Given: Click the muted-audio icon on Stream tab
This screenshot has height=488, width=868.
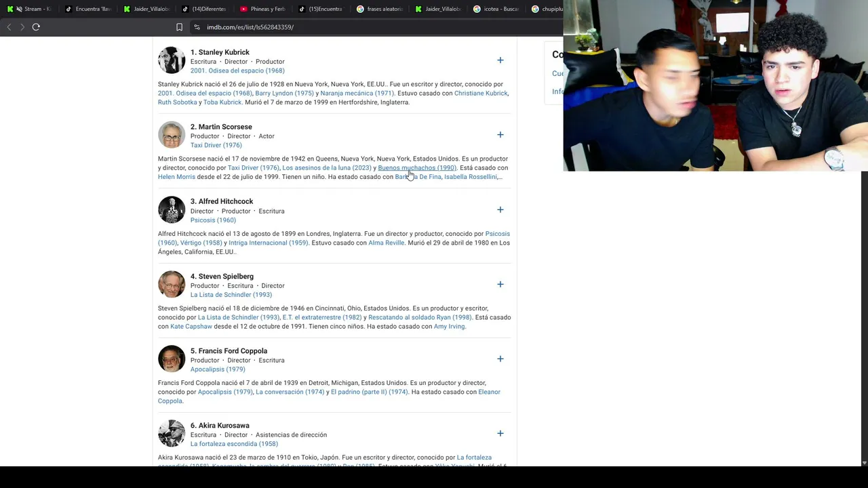Looking at the screenshot, I should point(18,9).
